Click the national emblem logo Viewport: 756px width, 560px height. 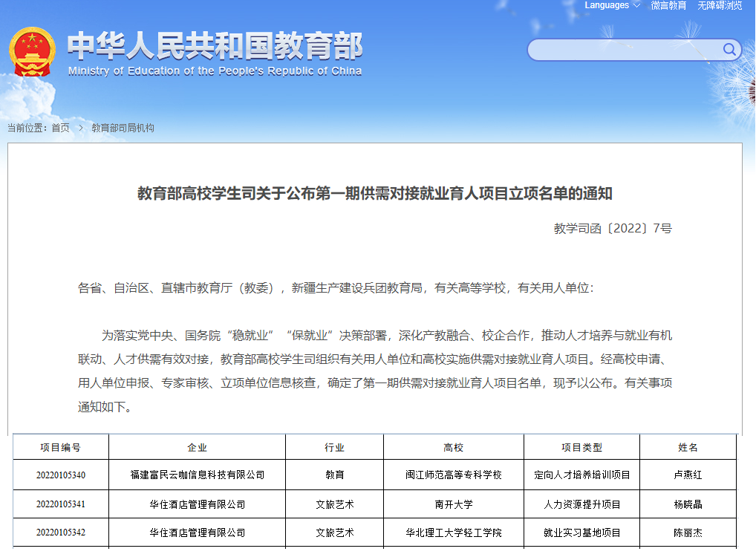coord(32,52)
